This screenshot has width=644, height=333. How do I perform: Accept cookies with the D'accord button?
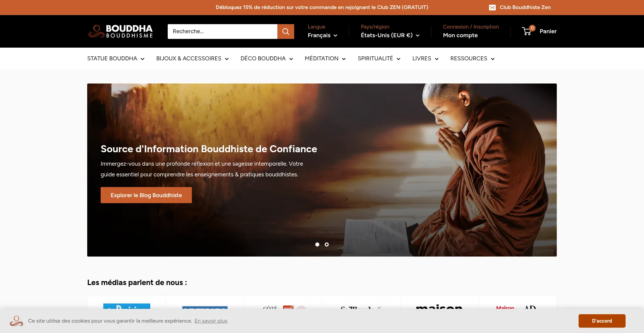[x=602, y=321]
